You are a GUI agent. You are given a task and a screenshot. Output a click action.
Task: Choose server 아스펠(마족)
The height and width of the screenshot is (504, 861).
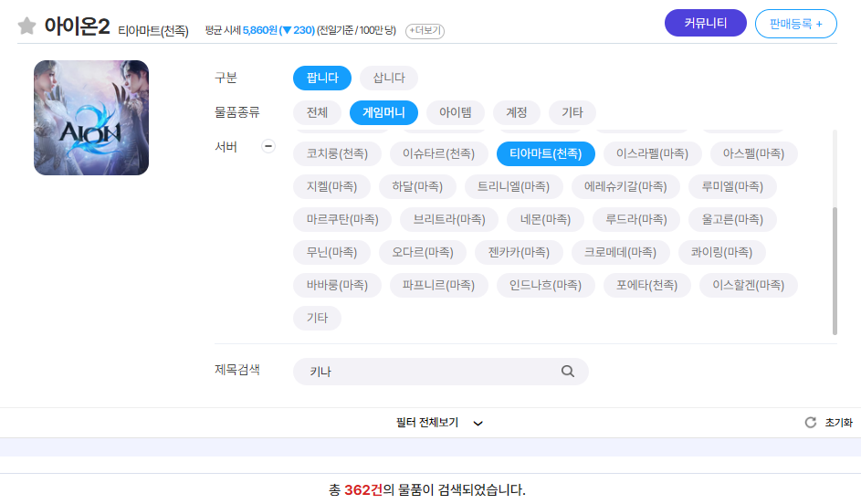point(753,153)
